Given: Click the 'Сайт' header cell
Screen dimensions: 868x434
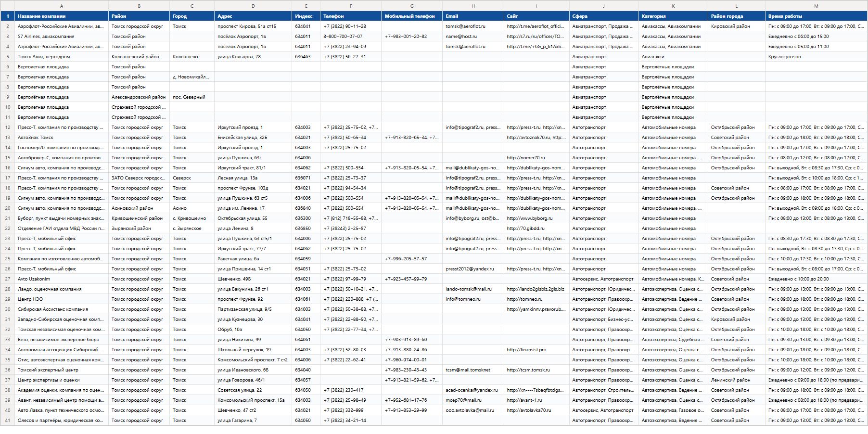Looking at the screenshot, I should [x=536, y=16].
